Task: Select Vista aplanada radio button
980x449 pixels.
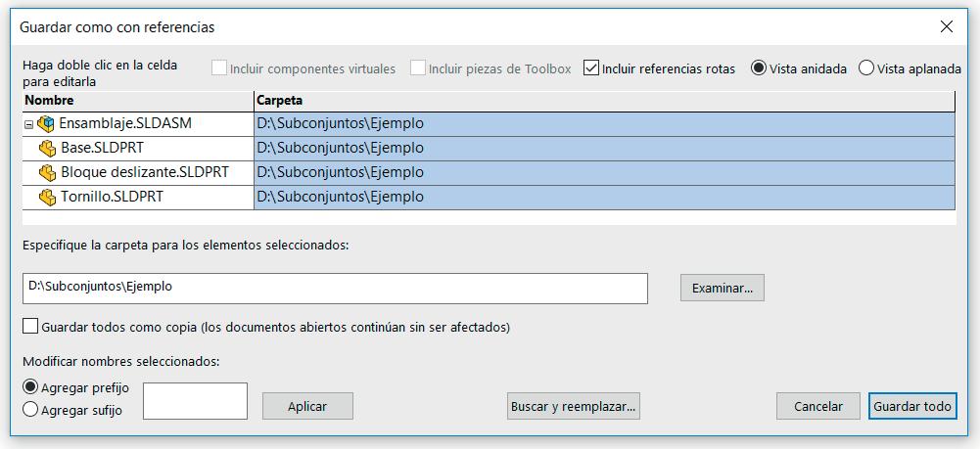Action: (866, 68)
